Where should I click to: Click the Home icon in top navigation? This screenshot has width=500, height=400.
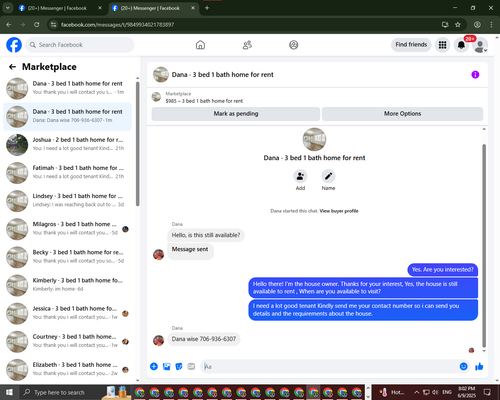pos(200,45)
